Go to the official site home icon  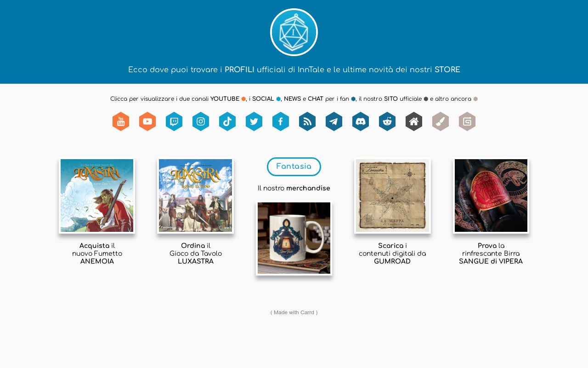[x=414, y=121]
